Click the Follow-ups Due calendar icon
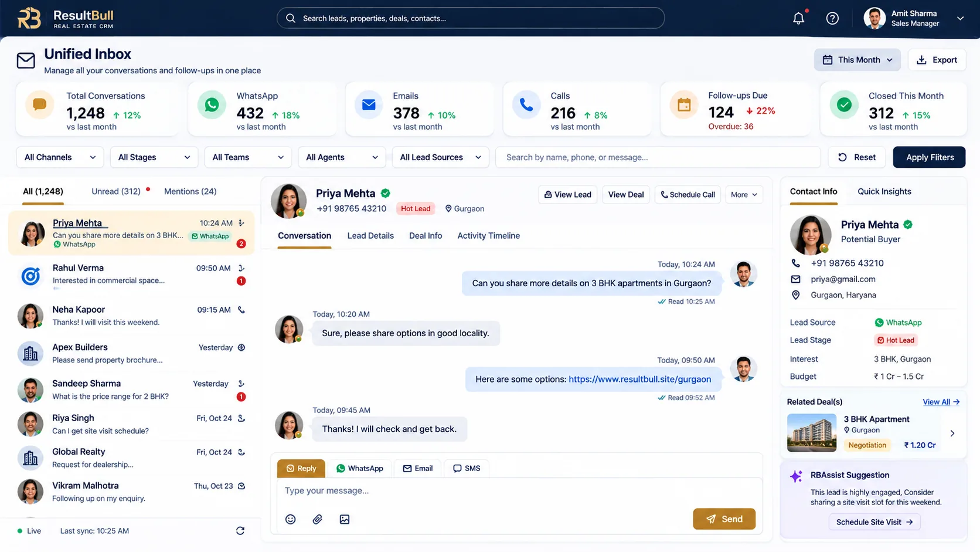 (x=684, y=105)
